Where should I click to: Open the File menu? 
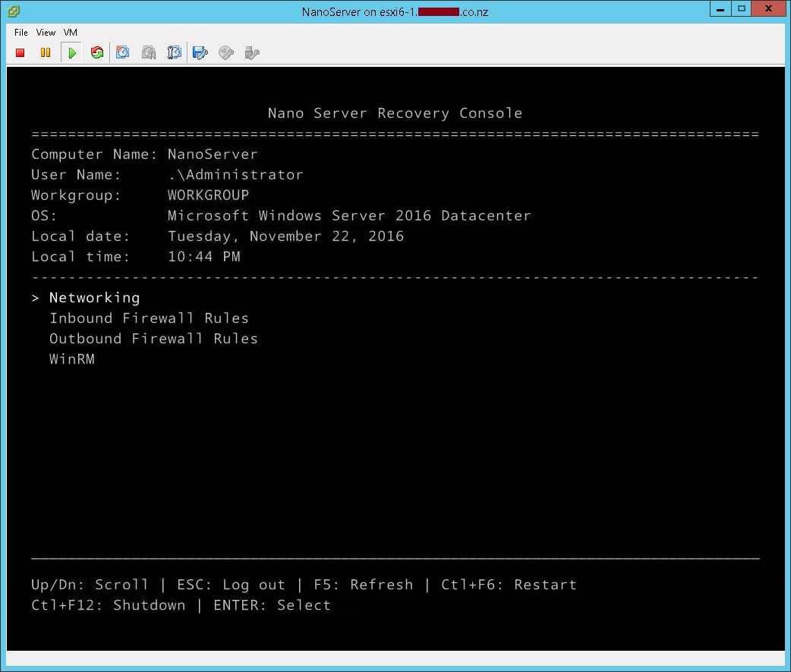click(x=21, y=33)
